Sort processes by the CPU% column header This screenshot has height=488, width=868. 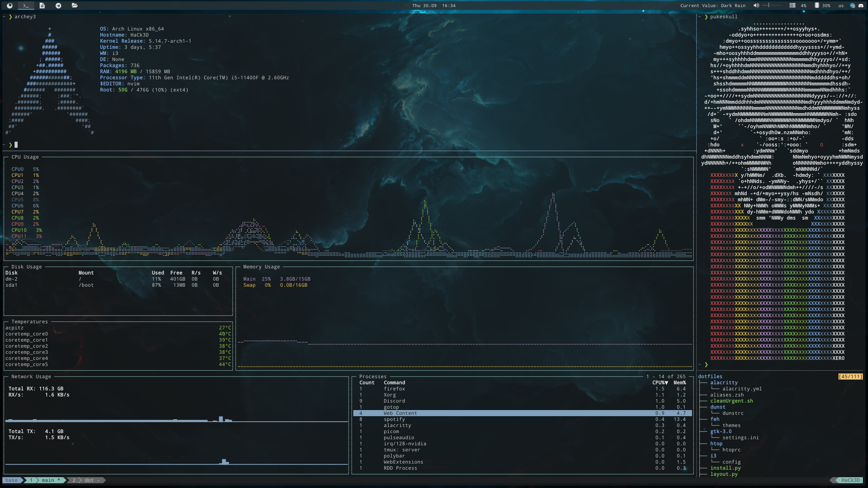pos(660,383)
